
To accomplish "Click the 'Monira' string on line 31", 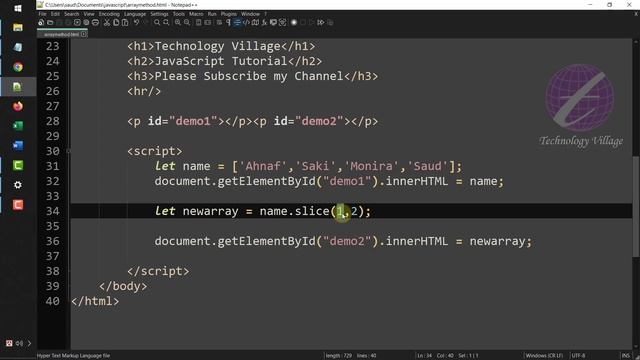I will [371, 166].
